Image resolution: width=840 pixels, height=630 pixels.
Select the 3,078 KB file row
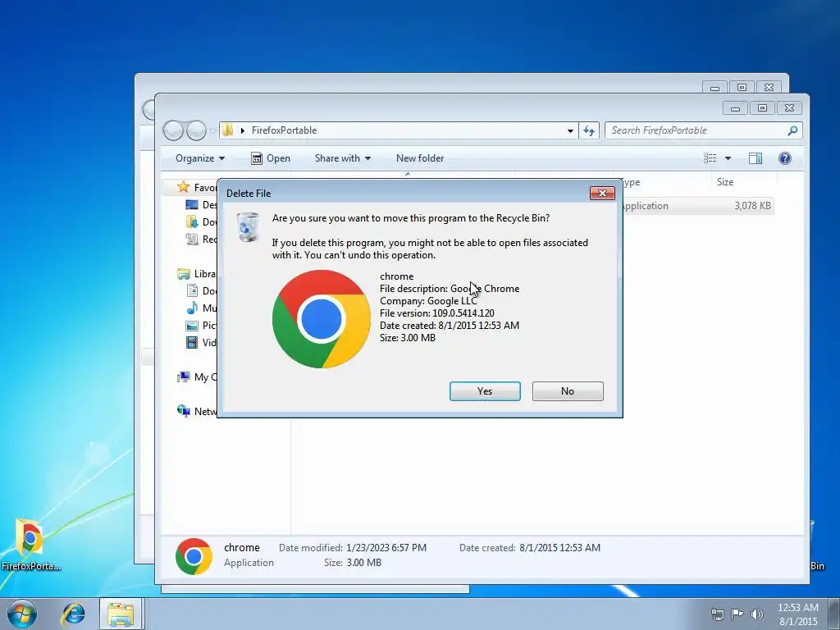pos(697,206)
